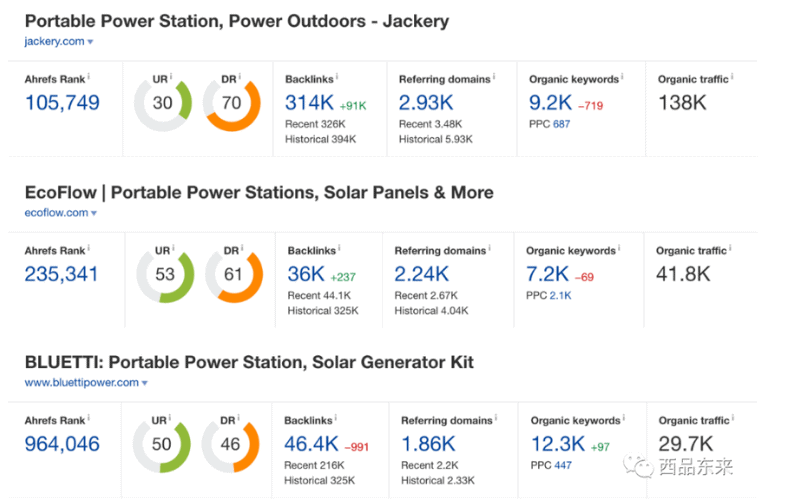This screenshot has height=500, width=800.
Task: Open Jackery's 2.93K referring domains
Action: tap(426, 103)
